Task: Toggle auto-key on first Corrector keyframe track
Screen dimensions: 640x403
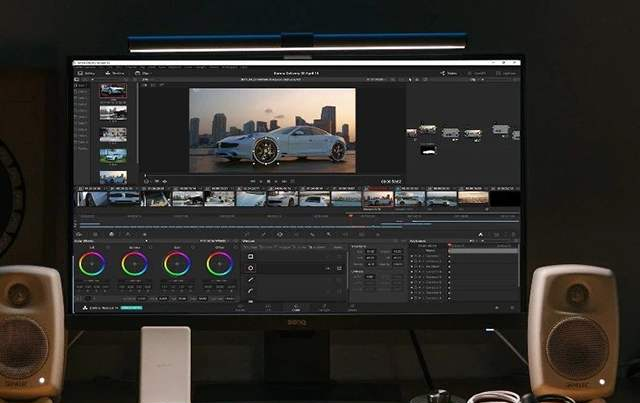Action: pos(420,256)
